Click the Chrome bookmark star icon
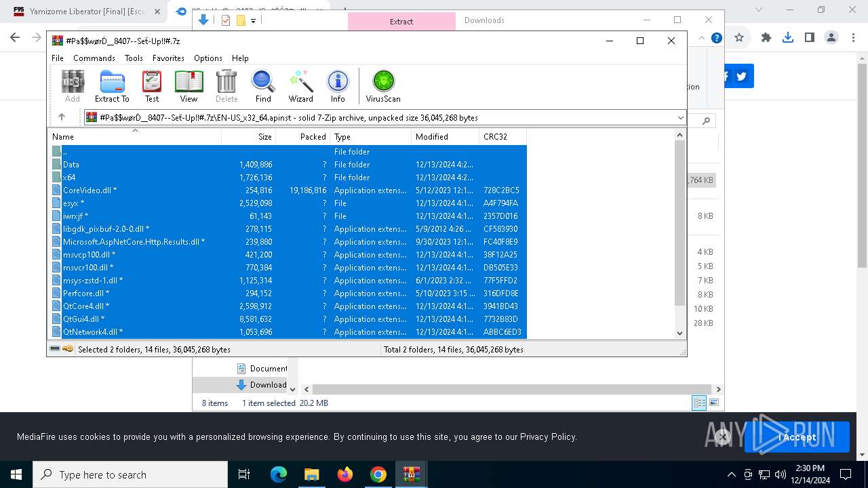This screenshot has height=488, width=868. tap(739, 38)
